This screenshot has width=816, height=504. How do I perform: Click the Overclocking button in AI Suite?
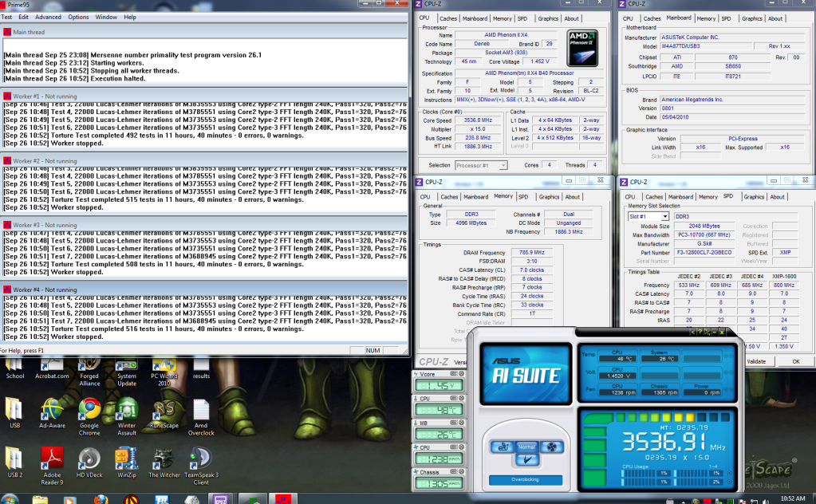[x=525, y=479]
